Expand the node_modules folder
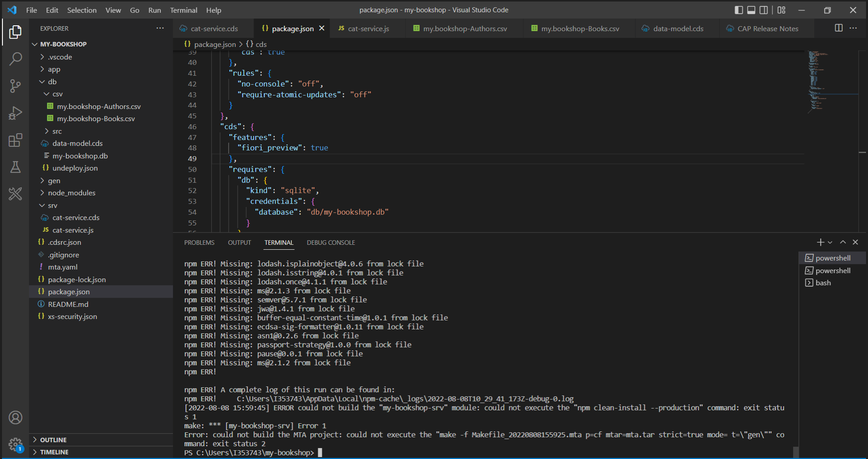The image size is (868, 459). (x=71, y=193)
